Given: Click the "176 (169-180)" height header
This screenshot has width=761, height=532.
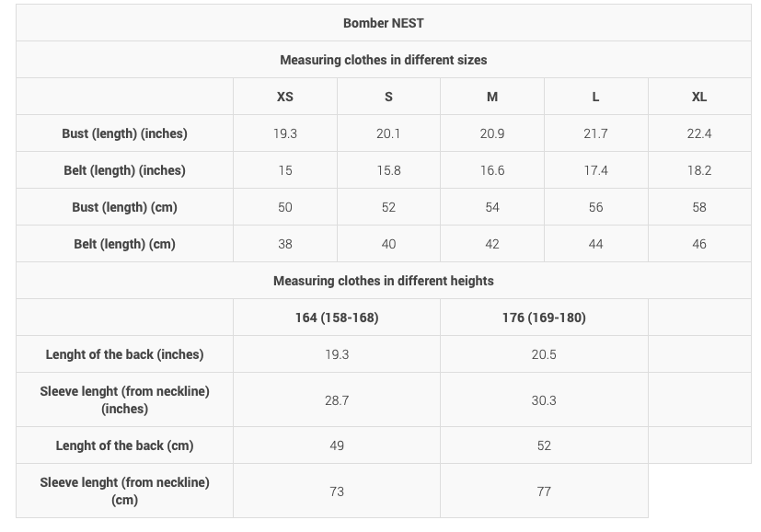Looking at the screenshot, I should click(544, 318).
